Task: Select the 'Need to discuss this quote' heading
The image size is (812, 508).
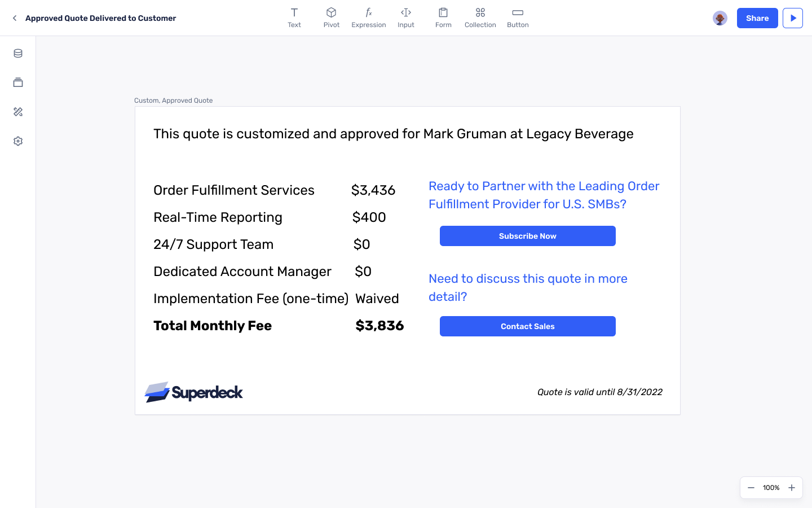Action: 528,287
